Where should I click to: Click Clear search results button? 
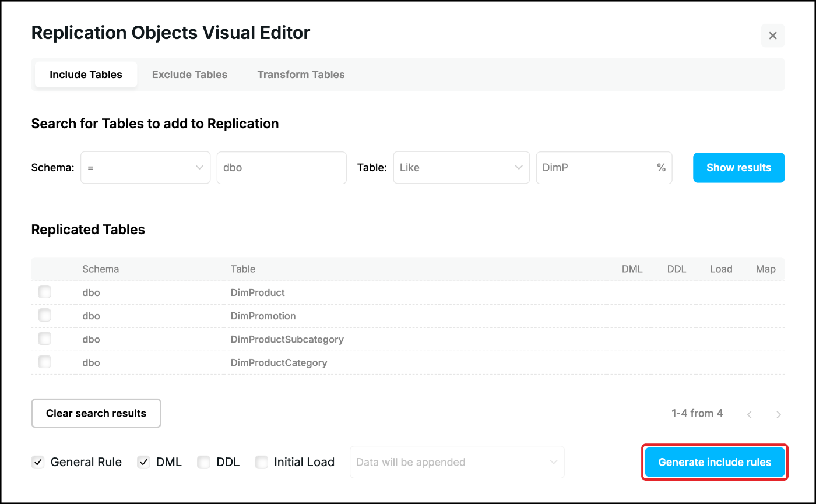tap(96, 413)
